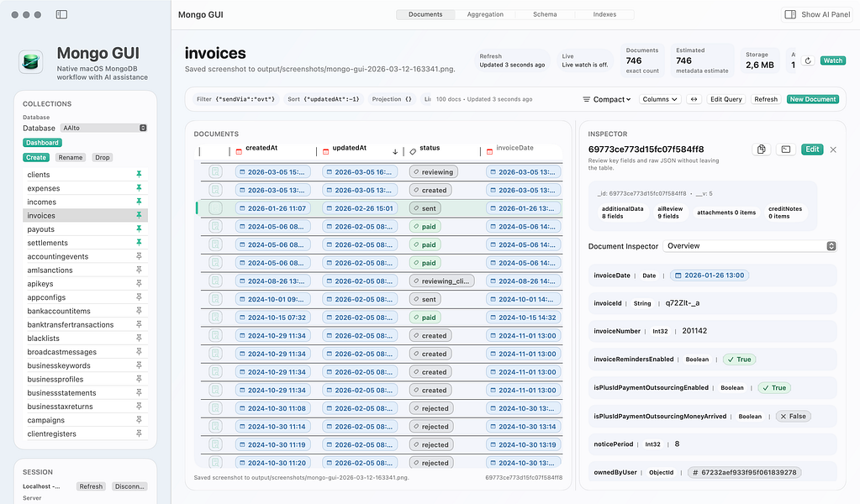
Task: Select the incomes collection
Action: pos(85,202)
